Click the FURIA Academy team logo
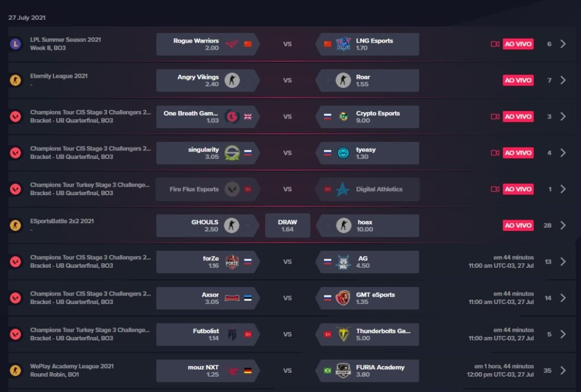The height and width of the screenshot is (392, 581). [x=343, y=370]
